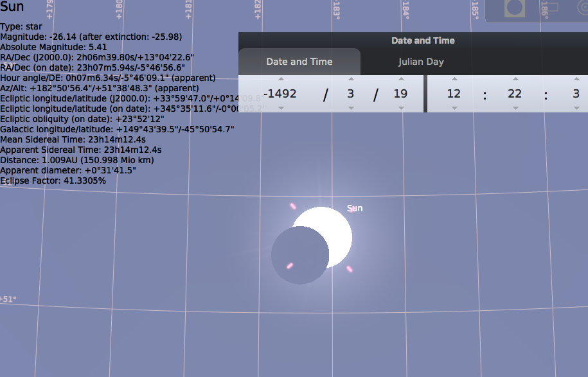Switch to the Julian Day tab
The width and height of the screenshot is (588, 377).
(421, 62)
